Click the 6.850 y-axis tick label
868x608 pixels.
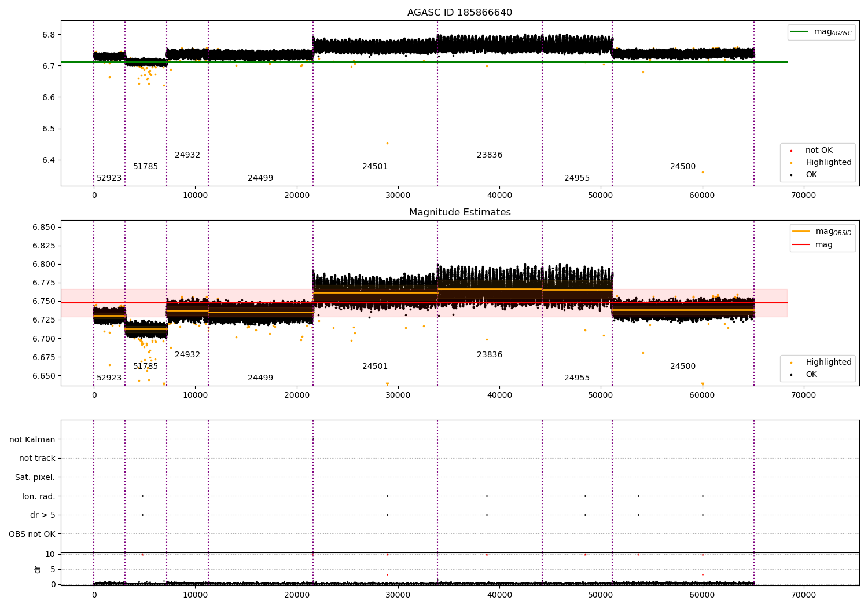44,227
